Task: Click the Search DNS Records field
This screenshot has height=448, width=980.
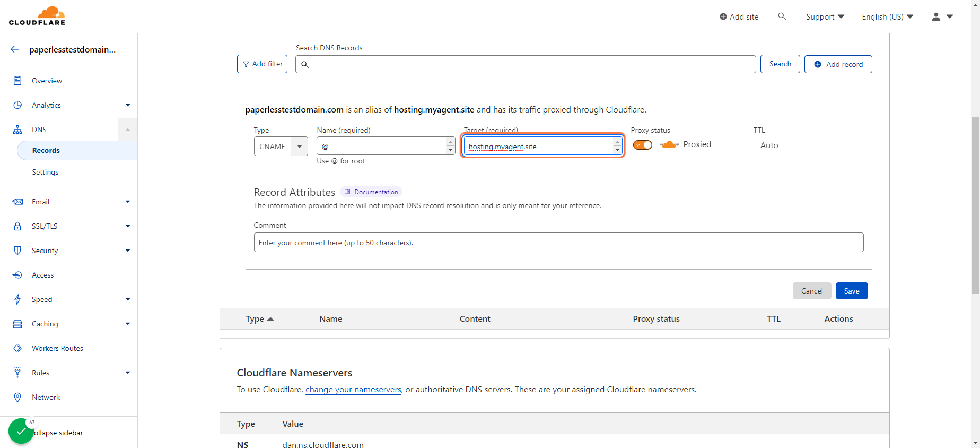Action: (x=526, y=64)
